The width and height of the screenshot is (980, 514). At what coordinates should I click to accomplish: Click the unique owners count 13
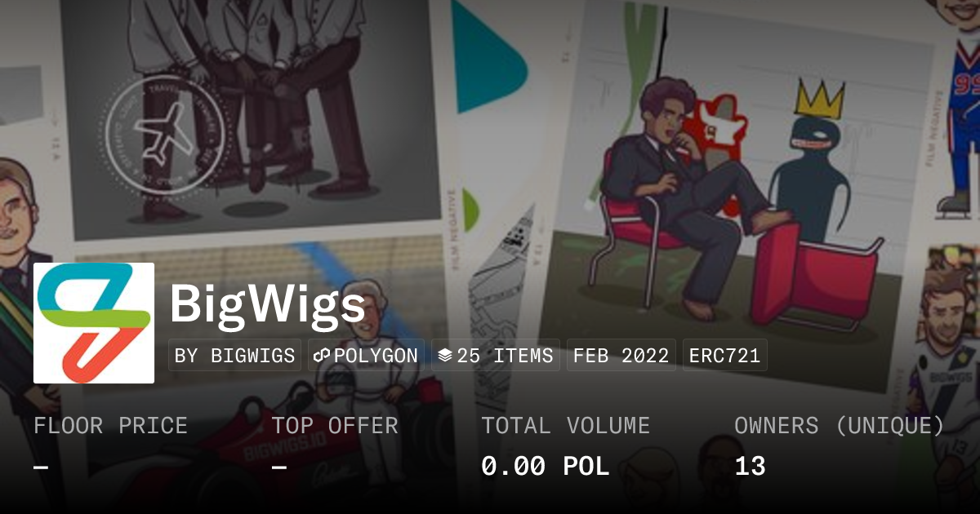coord(750,467)
